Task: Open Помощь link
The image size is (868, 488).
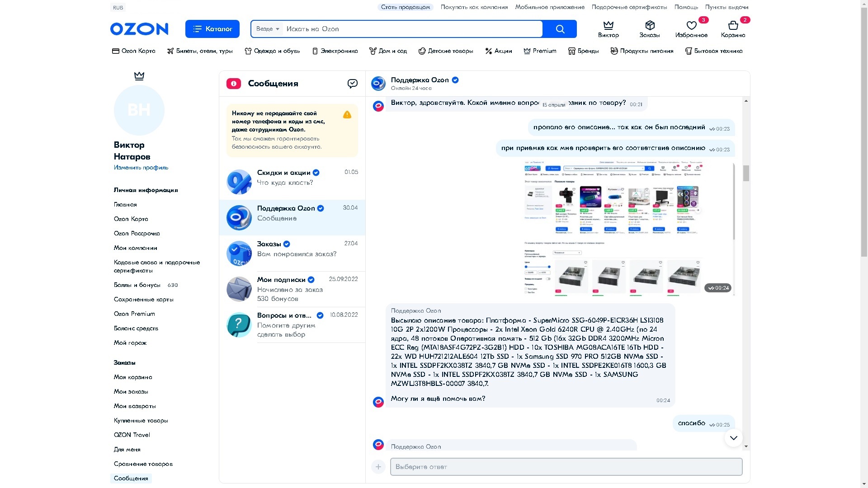Action: click(x=686, y=7)
